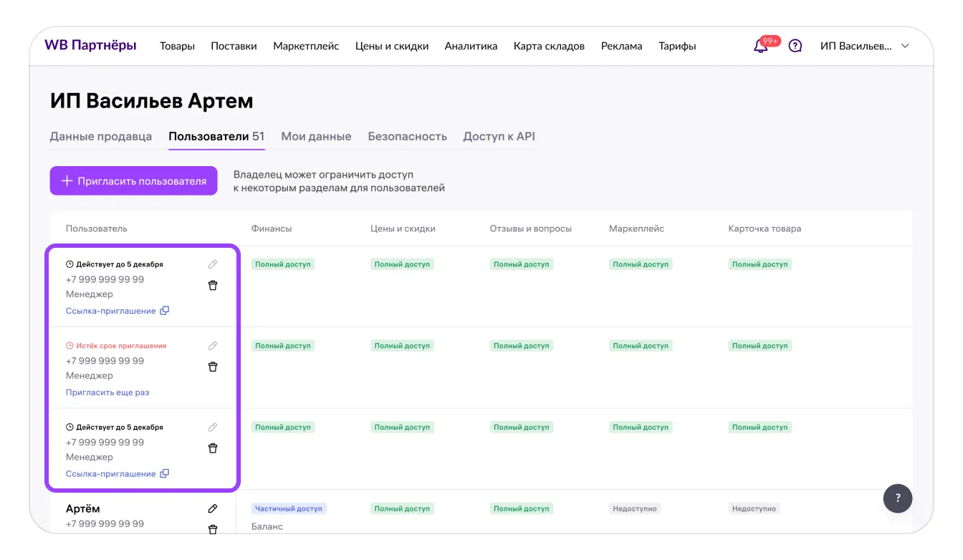Switch to the Безопасность tab

click(x=407, y=136)
